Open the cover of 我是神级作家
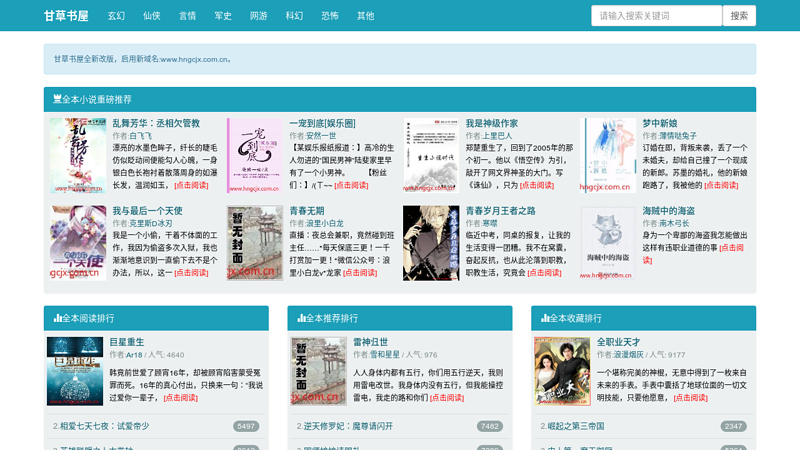The image size is (800, 450). coord(431,156)
